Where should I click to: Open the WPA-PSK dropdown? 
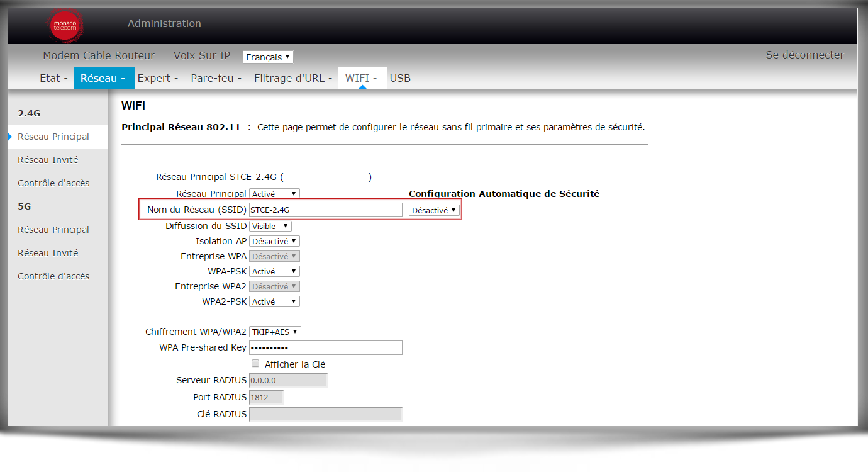click(274, 271)
